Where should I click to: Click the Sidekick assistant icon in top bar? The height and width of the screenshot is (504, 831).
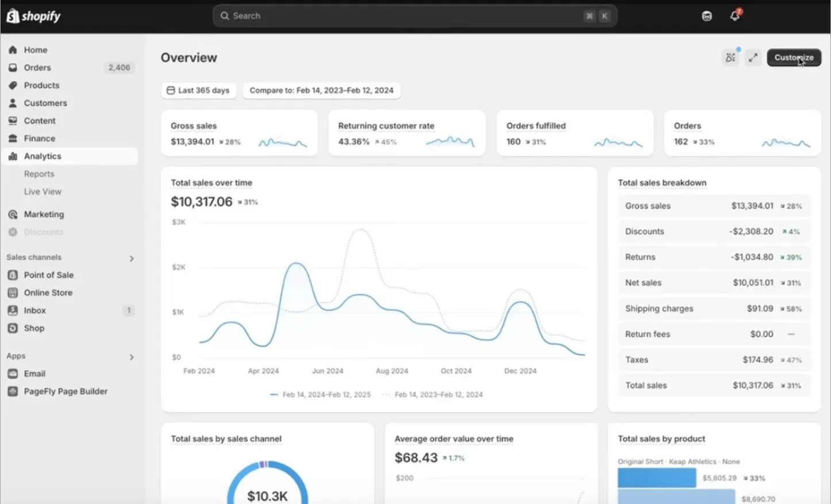pos(707,16)
